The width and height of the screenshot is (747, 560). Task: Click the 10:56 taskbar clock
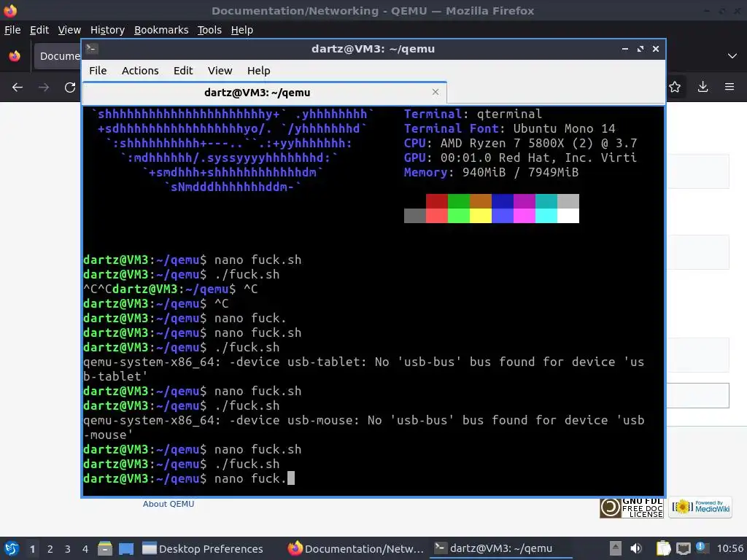(x=729, y=548)
